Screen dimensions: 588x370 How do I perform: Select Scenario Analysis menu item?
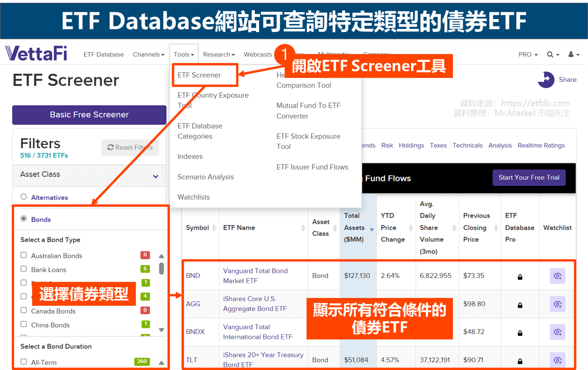[205, 177]
